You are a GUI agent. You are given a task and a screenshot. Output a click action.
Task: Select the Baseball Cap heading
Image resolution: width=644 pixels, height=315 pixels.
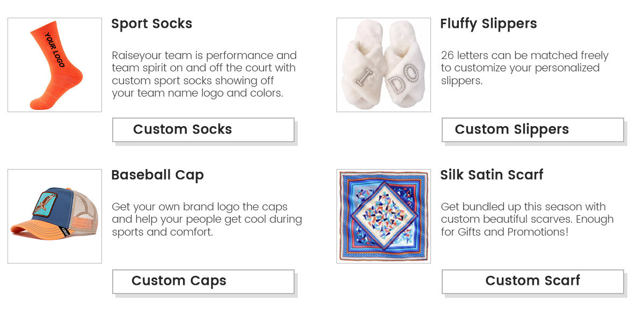[157, 175]
